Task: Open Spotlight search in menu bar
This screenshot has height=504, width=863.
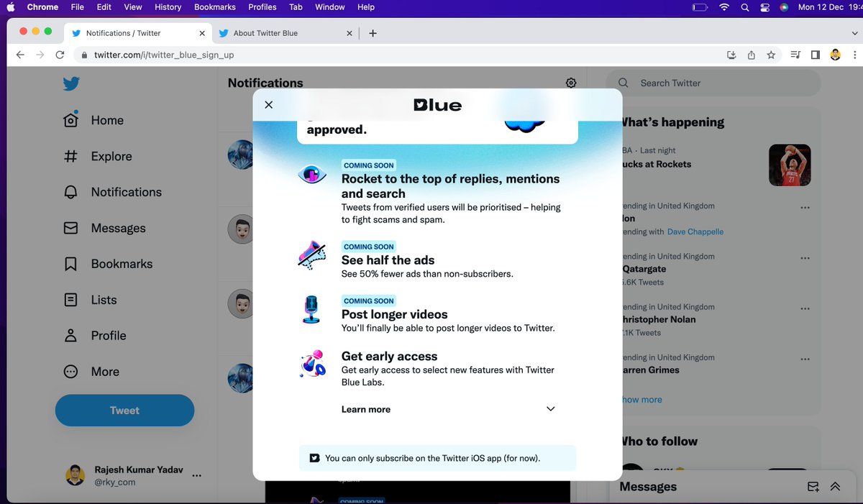Action: (x=744, y=7)
